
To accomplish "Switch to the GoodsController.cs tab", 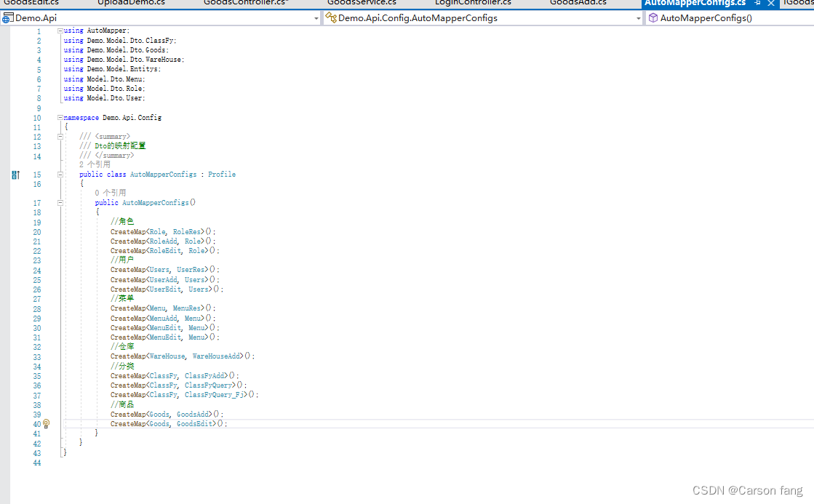I will click(246, 3).
